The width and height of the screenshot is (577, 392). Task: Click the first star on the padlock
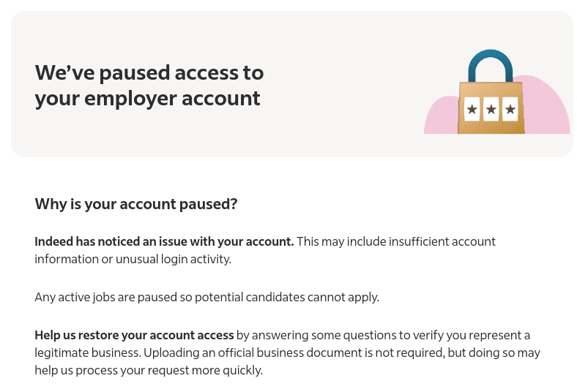(472, 109)
